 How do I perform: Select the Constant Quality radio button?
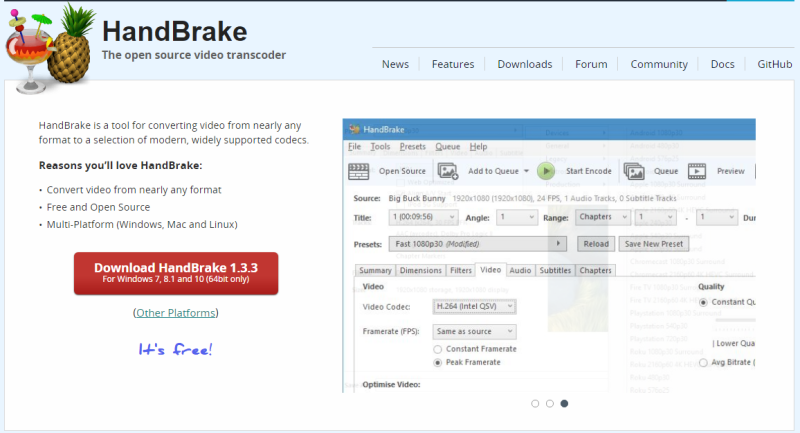pyautogui.click(x=703, y=302)
